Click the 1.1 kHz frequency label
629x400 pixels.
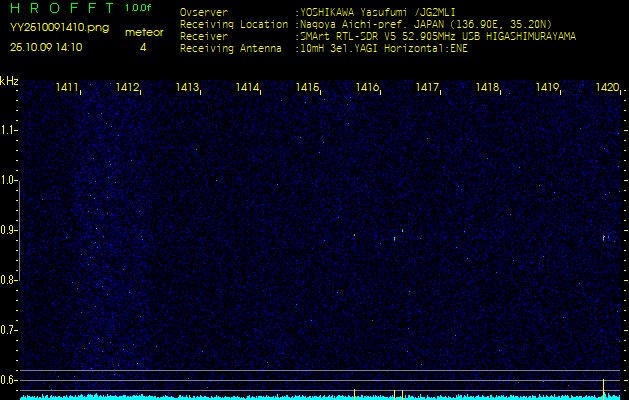7,131
